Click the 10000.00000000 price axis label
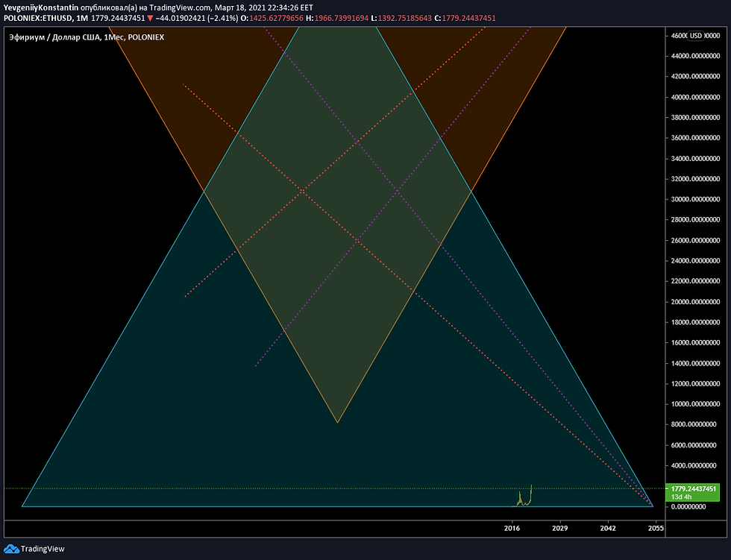 (695, 404)
